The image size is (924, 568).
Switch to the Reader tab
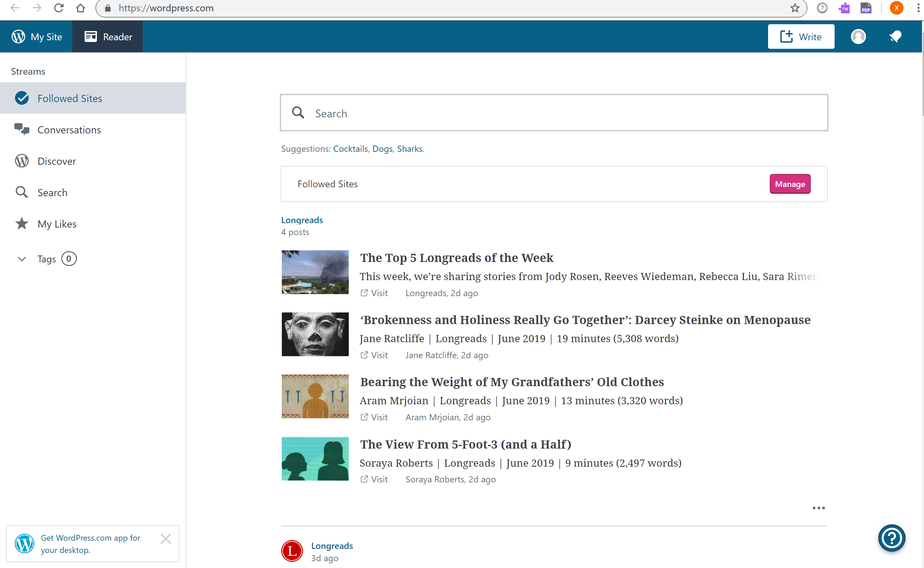(x=108, y=37)
